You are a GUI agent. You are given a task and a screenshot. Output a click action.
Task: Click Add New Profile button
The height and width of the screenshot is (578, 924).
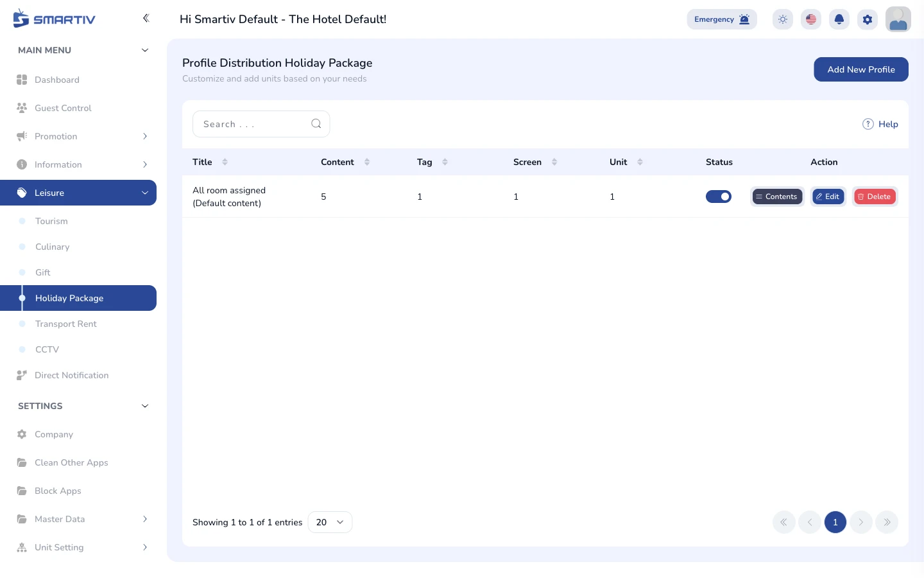point(861,69)
